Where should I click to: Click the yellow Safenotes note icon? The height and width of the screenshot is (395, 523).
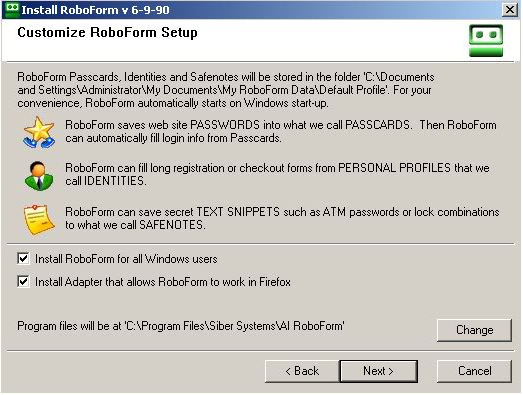tap(38, 220)
